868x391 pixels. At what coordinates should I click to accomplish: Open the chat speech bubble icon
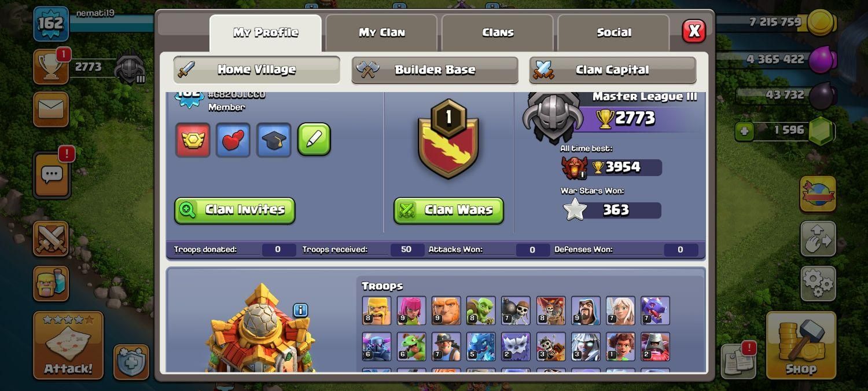[52, 175]
